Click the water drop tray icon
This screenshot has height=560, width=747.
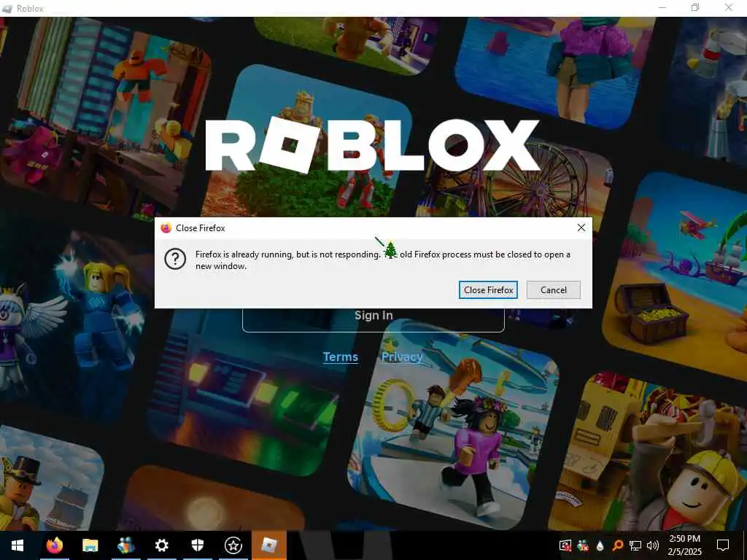tap(600, 545)
